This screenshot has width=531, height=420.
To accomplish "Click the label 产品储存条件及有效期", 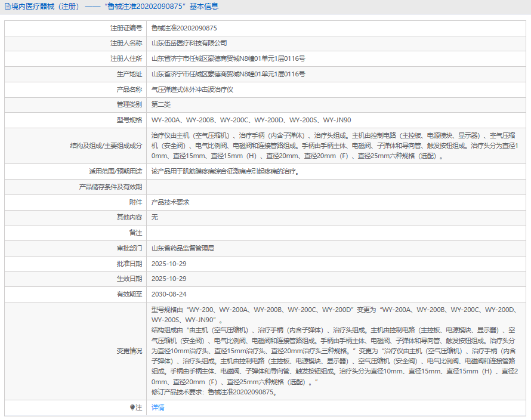I will (110, 187).
